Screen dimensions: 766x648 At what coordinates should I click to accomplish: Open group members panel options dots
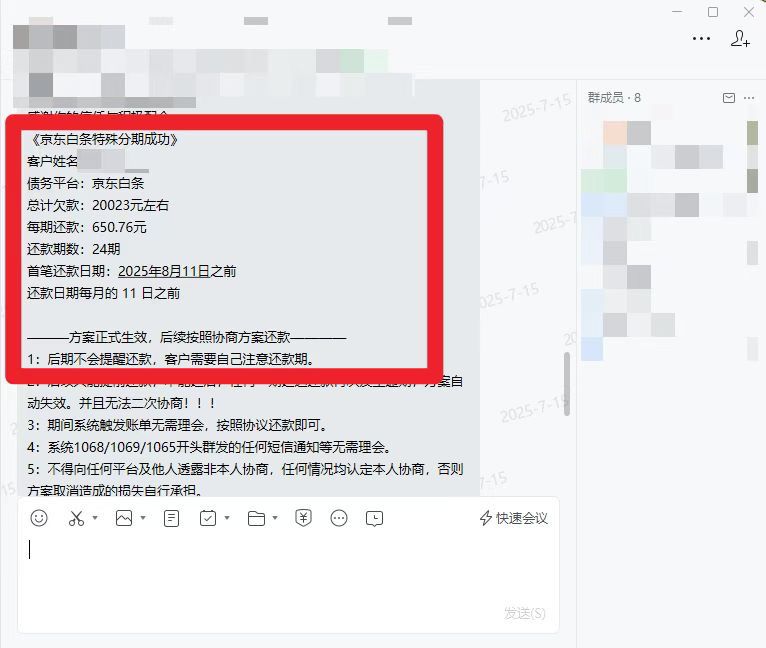749,98
